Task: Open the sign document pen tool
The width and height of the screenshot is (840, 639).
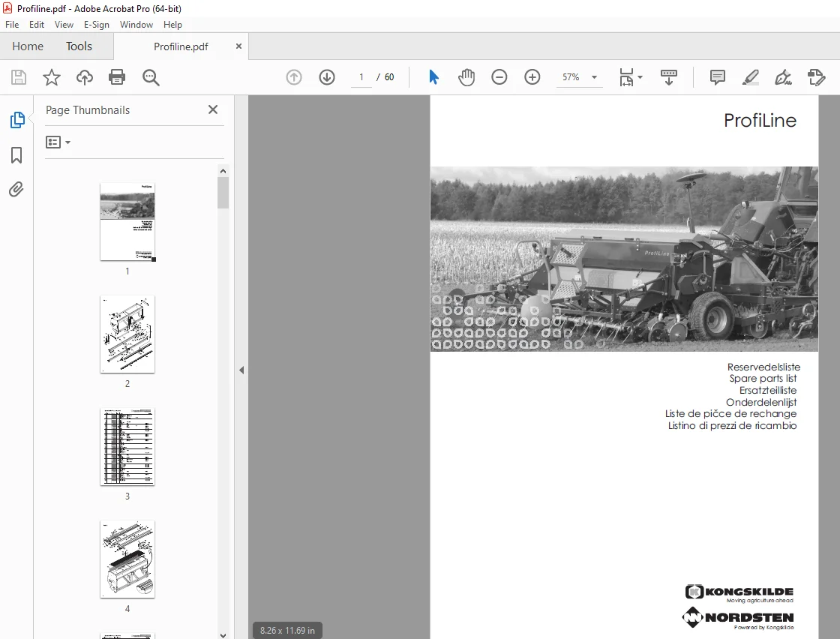Action: click(783, 77)
